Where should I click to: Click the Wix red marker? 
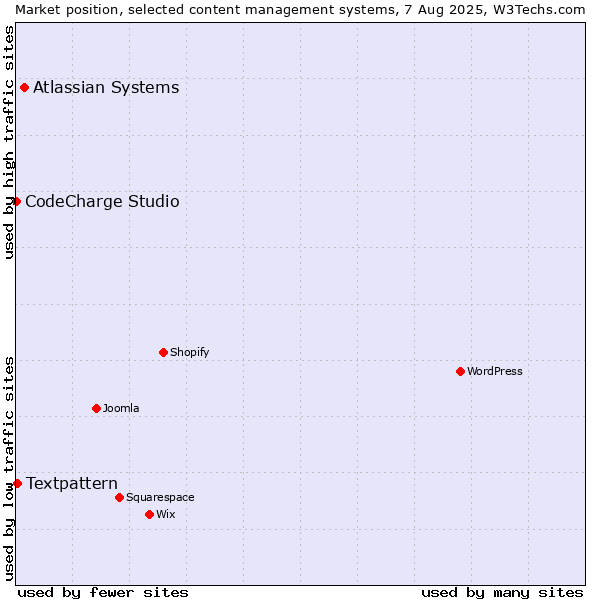tap(150, 515)
